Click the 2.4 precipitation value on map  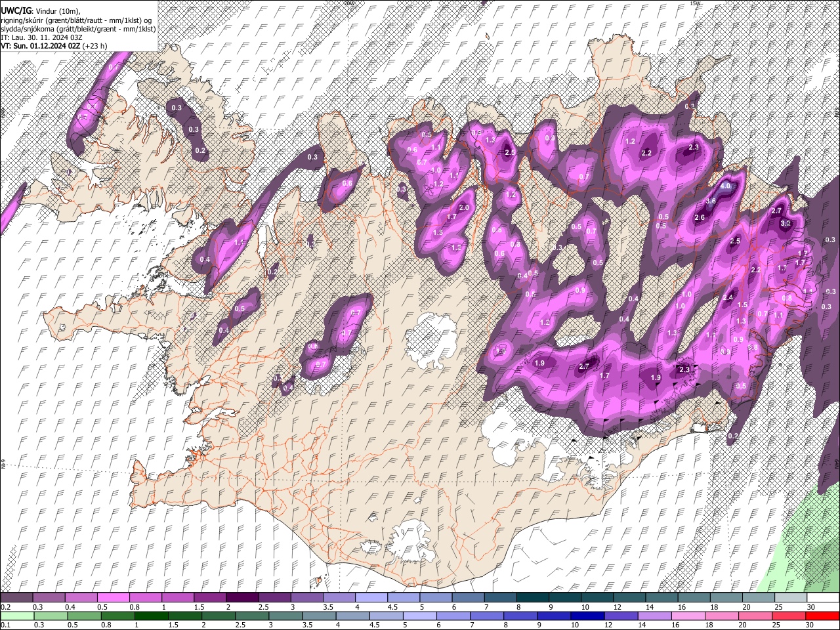coord(727,298)
